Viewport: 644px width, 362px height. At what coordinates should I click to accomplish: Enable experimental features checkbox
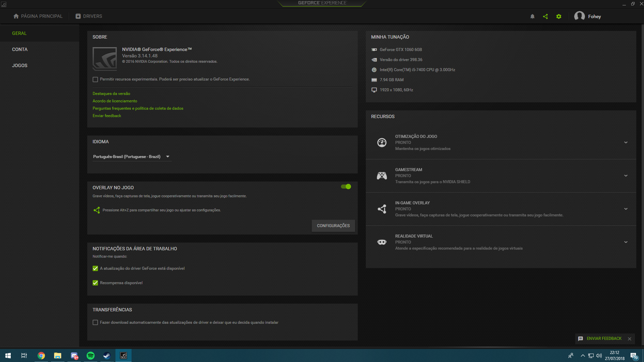(95, 80)
